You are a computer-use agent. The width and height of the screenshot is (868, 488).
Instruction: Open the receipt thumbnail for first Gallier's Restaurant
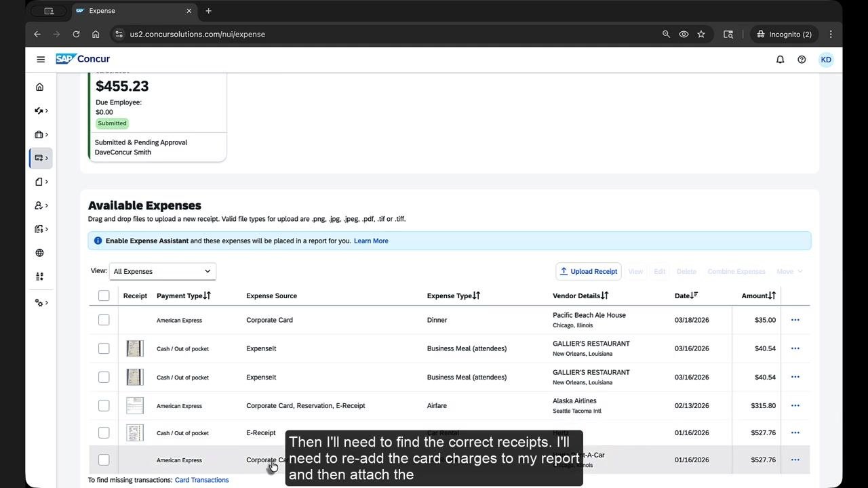click(135, 348)
